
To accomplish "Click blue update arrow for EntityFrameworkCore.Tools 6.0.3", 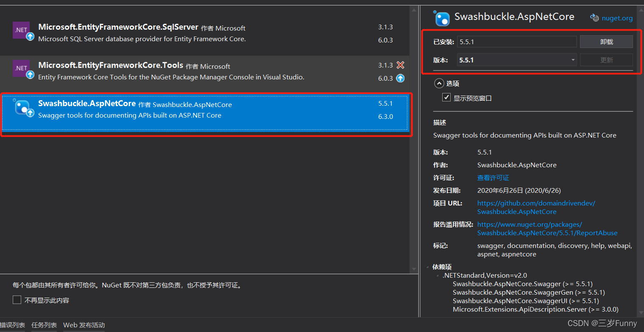I will 400,78.
